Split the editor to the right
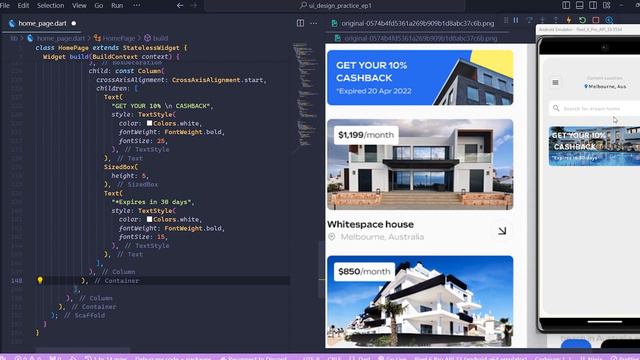Image resolution: width=640 pixels, height=360 pixels. click(300, 23)
